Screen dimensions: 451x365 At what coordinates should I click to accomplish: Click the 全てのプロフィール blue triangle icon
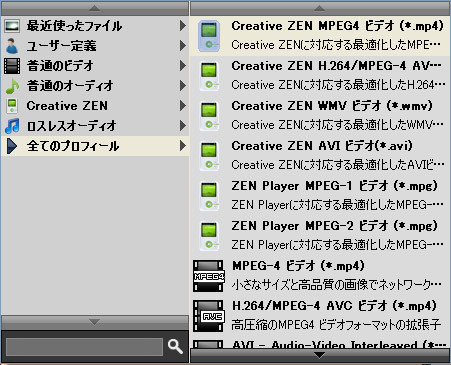click(12, 146)
